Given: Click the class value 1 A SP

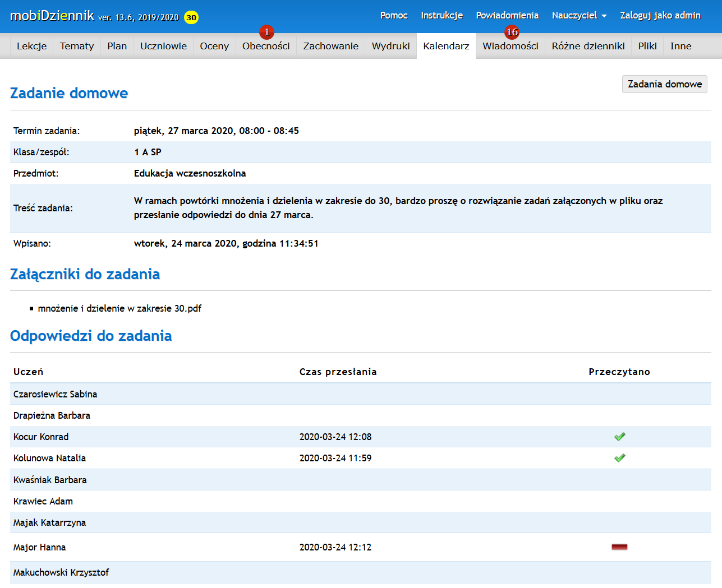Looking at the screenshot, I should pyautogui.click(x=148, y=152).
